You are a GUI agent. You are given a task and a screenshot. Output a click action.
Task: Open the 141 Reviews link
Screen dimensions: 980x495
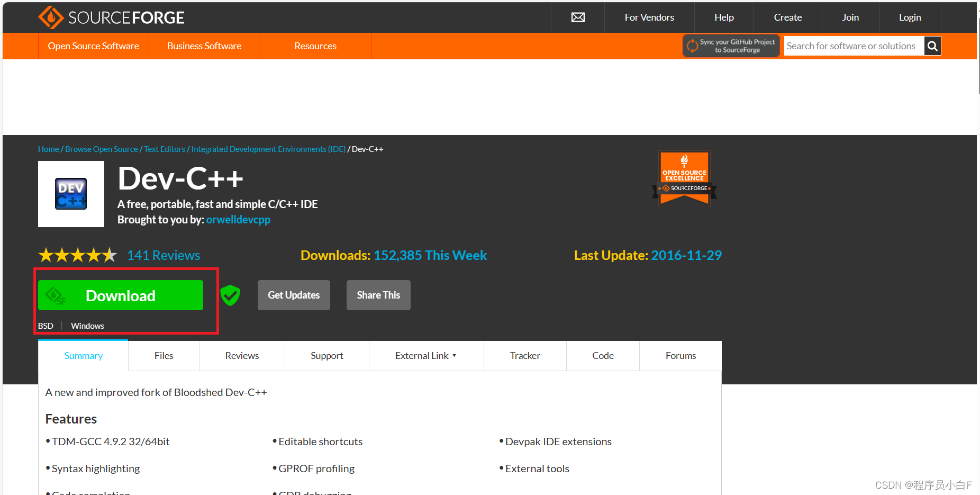[x=164, y=255]
